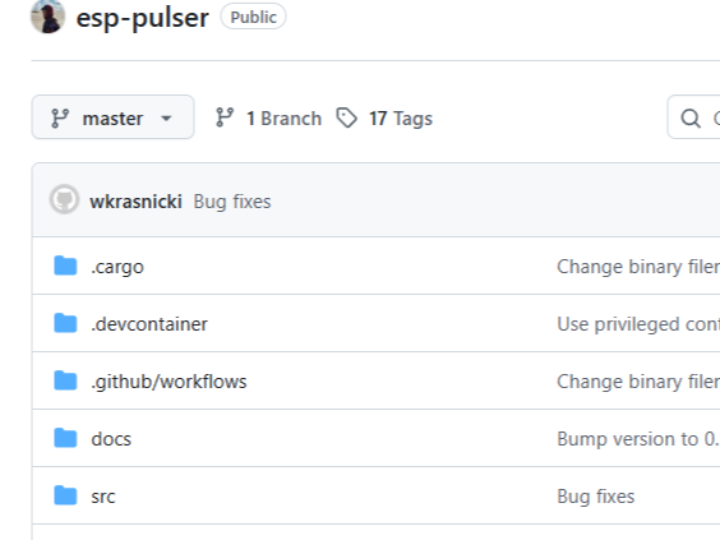The height and width of the screenshot is (540, 720).
Task: Open the .cargo folder
Action: 117,267
